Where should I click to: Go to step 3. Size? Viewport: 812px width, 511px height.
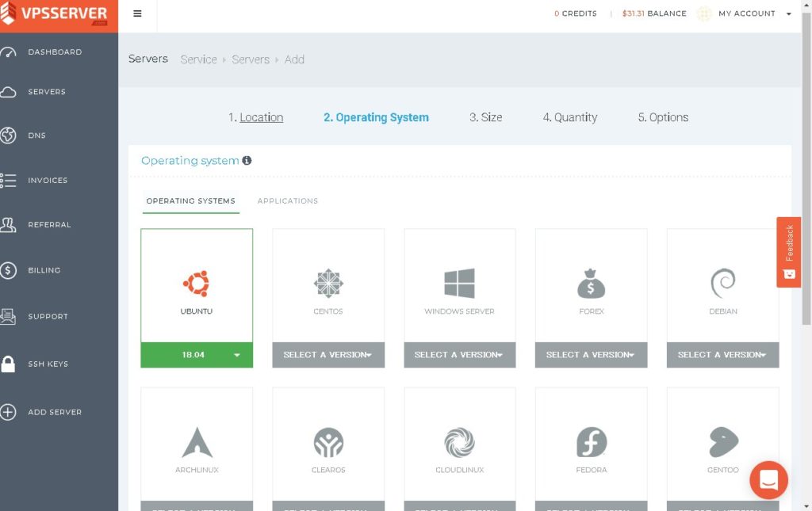click(x=486, y=117)
